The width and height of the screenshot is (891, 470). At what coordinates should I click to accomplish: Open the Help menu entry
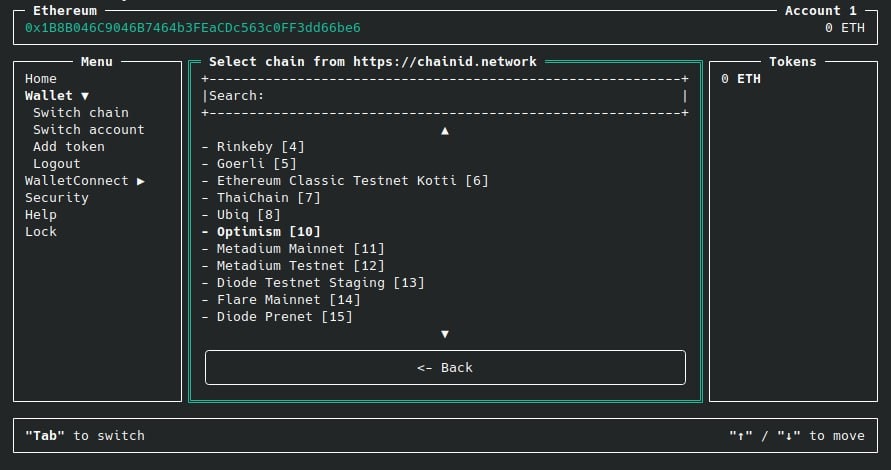pyautogui.click(x=41, y=215)
